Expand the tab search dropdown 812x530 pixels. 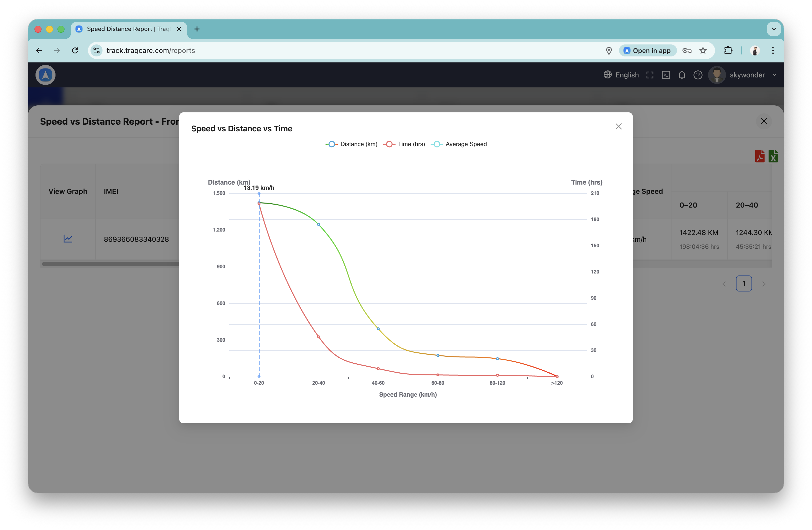773,29
